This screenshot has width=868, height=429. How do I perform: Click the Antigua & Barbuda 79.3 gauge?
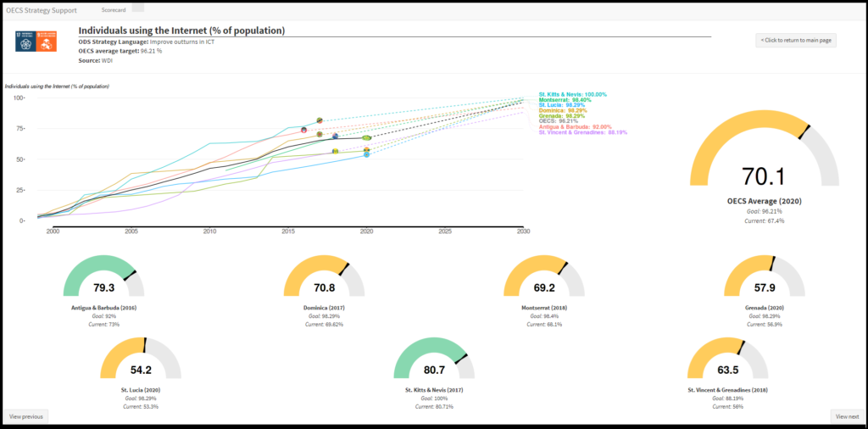click(103, 276)
